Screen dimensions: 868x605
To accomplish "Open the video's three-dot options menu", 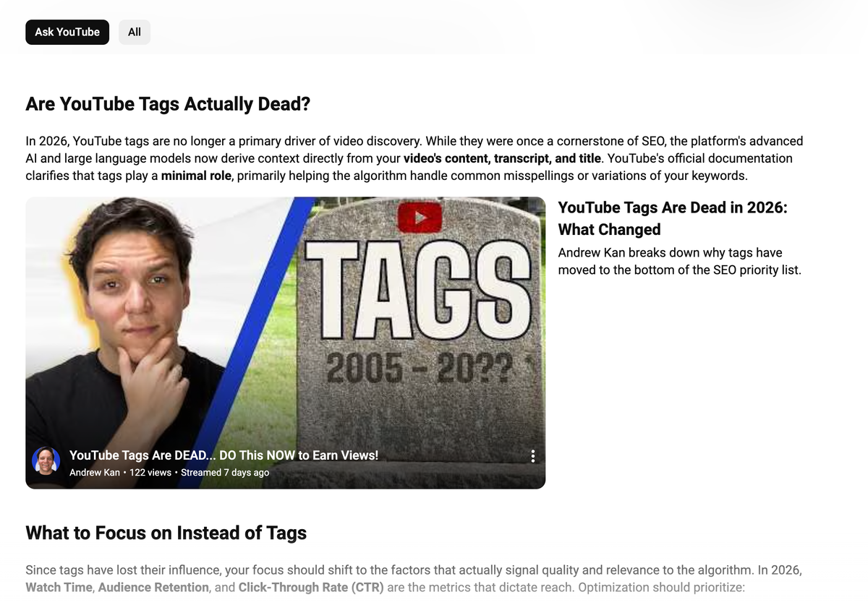I will pyautogui.click(x=533, y=456).
